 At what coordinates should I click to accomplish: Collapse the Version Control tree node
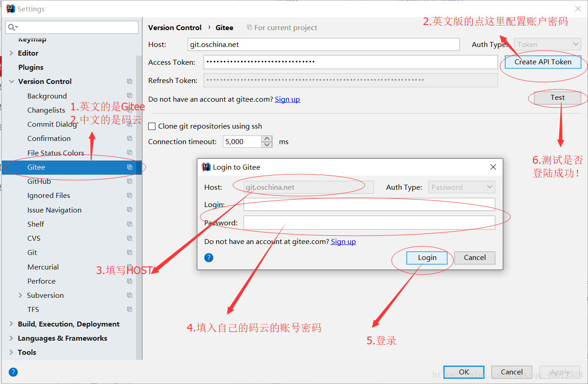(11, 81)
